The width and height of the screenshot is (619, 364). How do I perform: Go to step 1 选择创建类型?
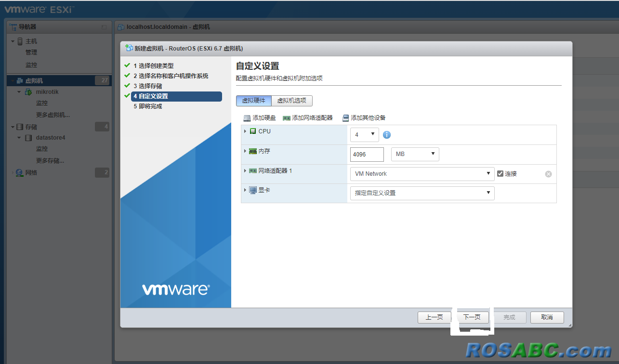click(x=154, y=65)
